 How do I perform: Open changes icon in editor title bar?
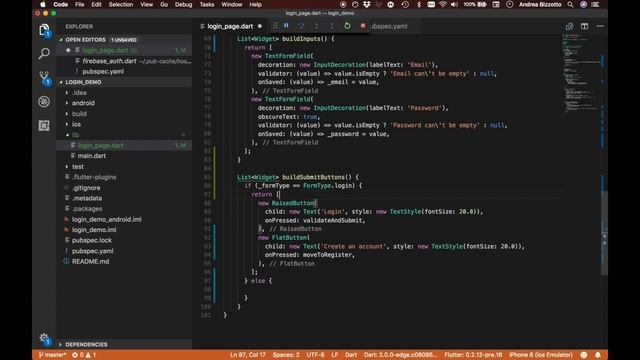coord(569,26)
